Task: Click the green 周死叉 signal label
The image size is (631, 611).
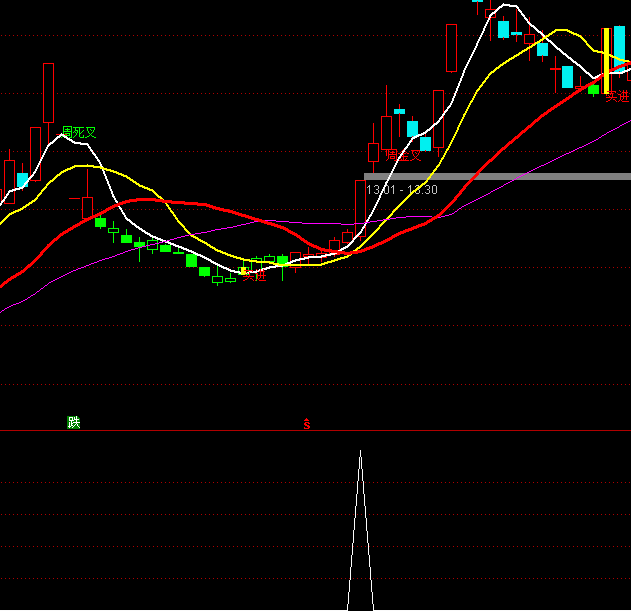Action: (x=85, y=132)
